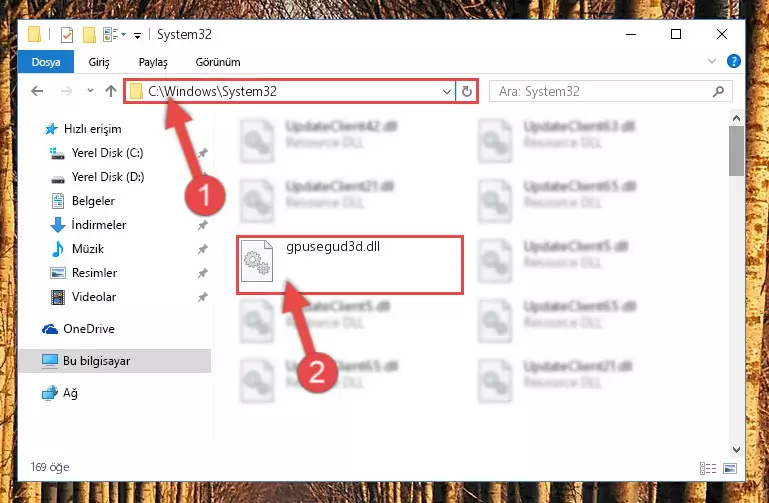Expand the address bar history dropdown
This screenshot has height=503, width=769.
pos(446,92)
